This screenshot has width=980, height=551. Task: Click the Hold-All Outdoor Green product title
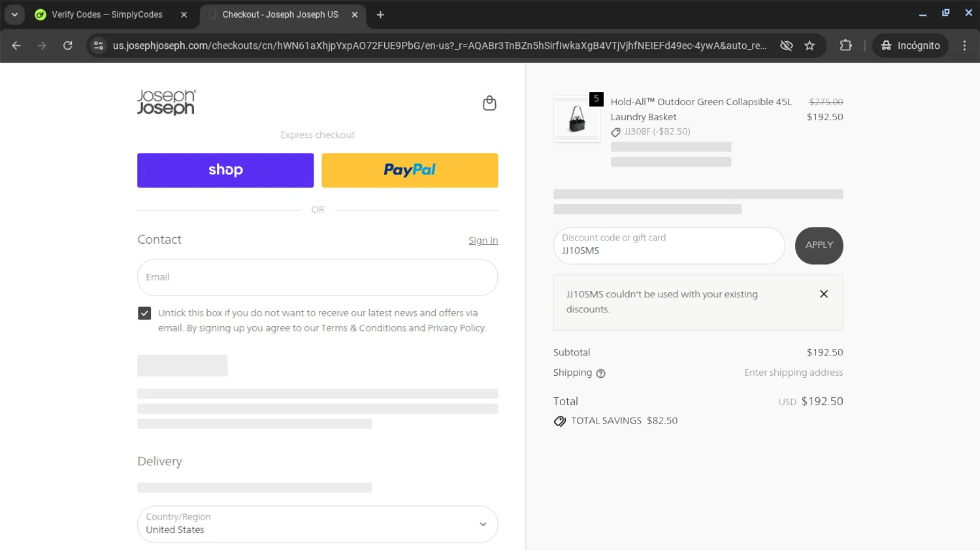701,109
